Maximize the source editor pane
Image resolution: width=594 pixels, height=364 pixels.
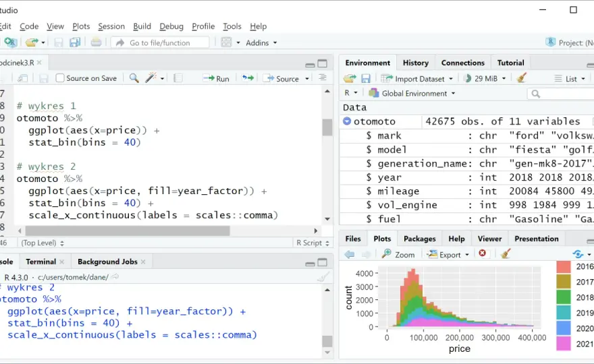pos(323,63)
